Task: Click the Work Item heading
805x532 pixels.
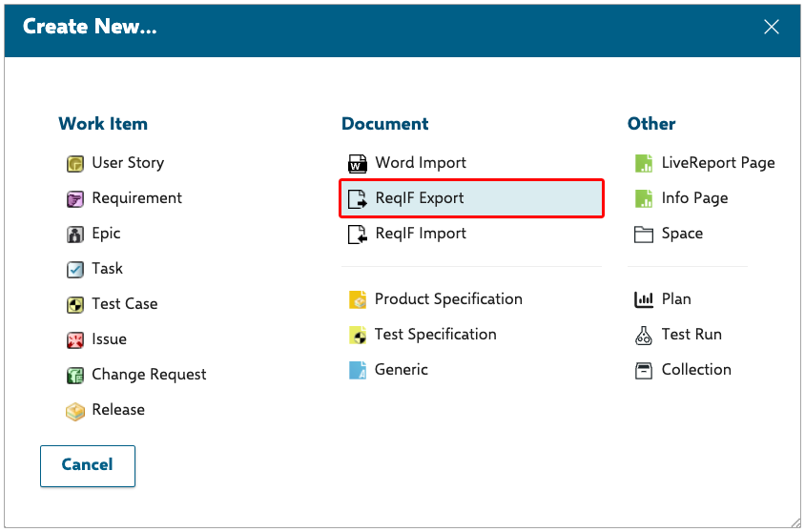Action: [x=103, y=124]
